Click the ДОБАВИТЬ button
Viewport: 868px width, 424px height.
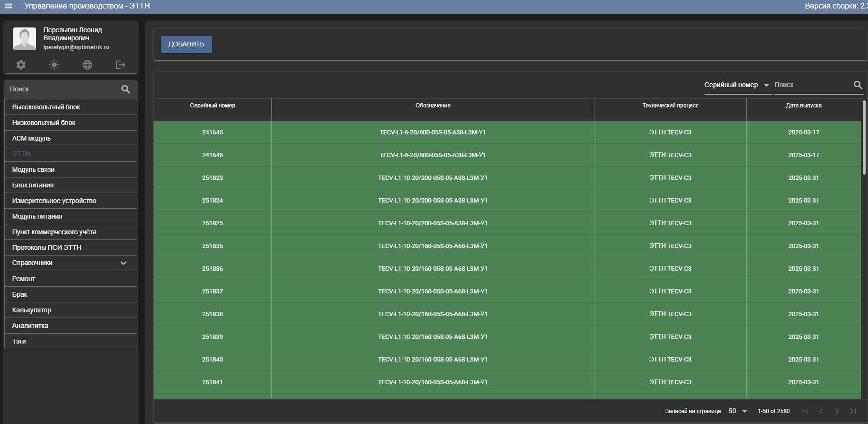tap(186, 44)
